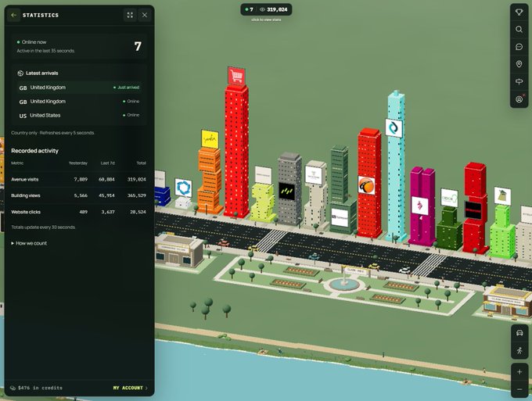Go back using the Statistics panel arrow
Screen dimensions: 532x401
[x=14, y=16]
